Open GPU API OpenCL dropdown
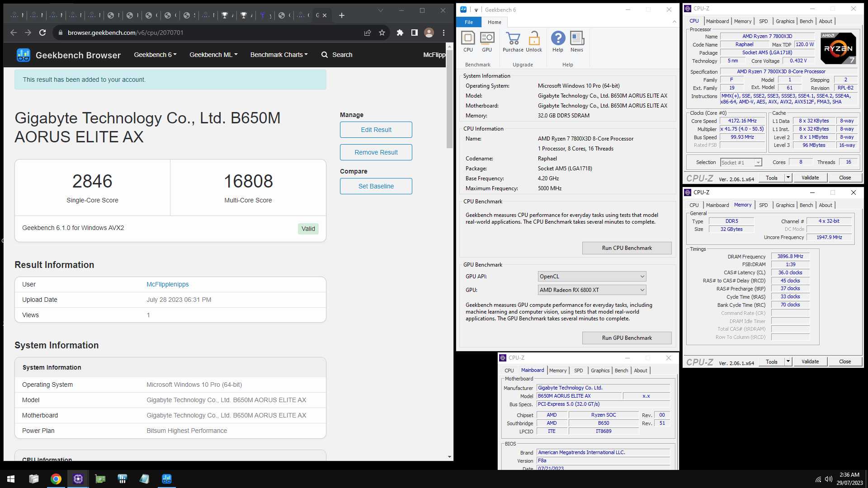Viewport: 868px width, 488px height. (x=592, y=277)
